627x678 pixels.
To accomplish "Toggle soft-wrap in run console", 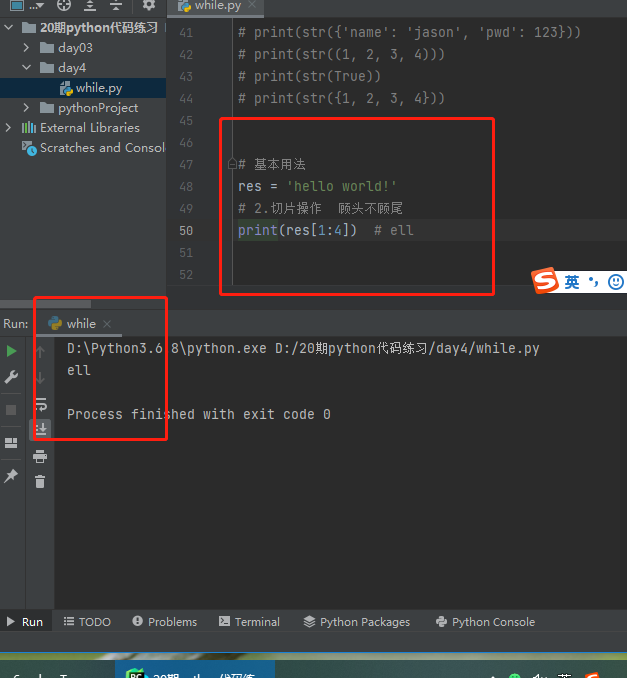I will point(41,405).
